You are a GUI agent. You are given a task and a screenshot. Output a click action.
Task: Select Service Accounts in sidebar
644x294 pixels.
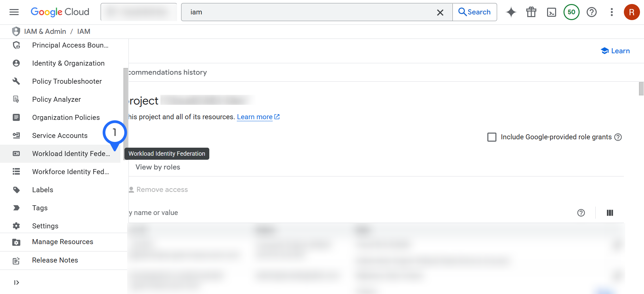[60, 136]
